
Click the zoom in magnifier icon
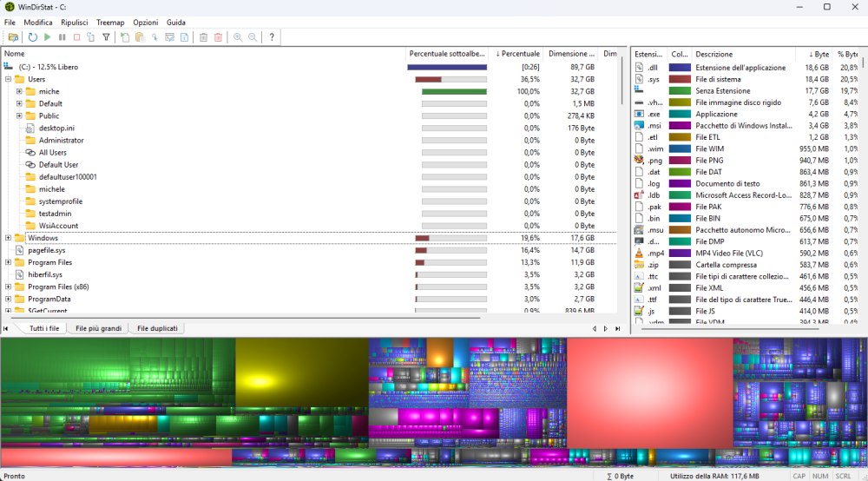click(x=238, y=37)
